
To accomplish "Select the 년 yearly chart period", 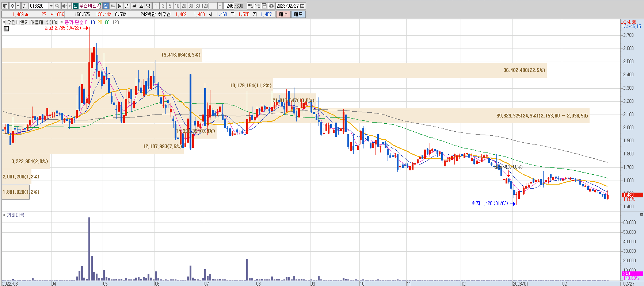I will pos(127,6).
